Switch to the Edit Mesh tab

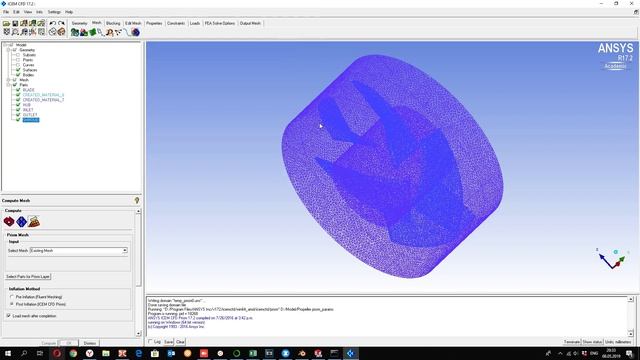point(133,23)
